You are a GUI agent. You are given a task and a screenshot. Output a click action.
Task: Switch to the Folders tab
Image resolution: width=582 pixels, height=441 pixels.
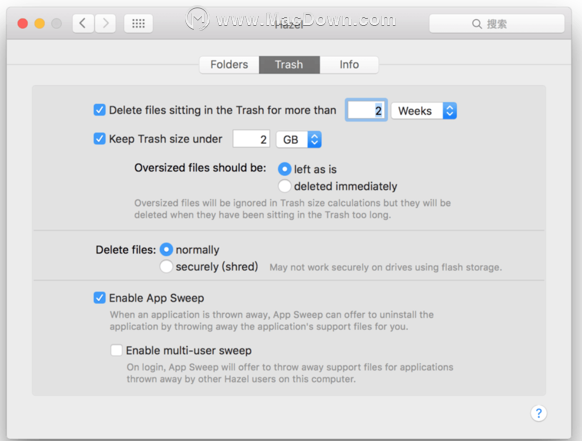[229, 65]
